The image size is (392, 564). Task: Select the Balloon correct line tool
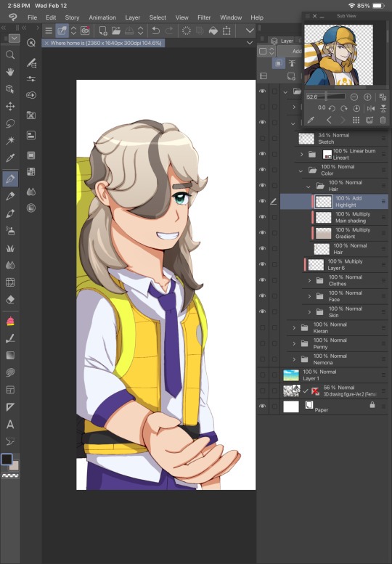pos(10,441)
